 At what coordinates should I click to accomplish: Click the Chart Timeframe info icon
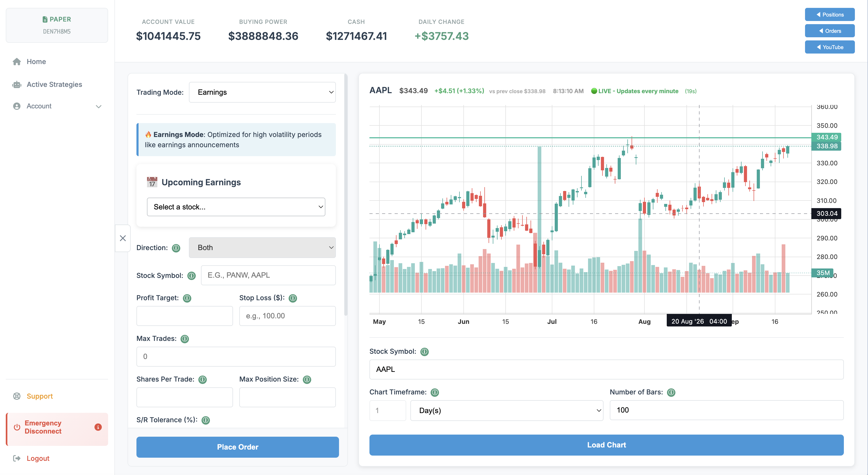point(435,392)
